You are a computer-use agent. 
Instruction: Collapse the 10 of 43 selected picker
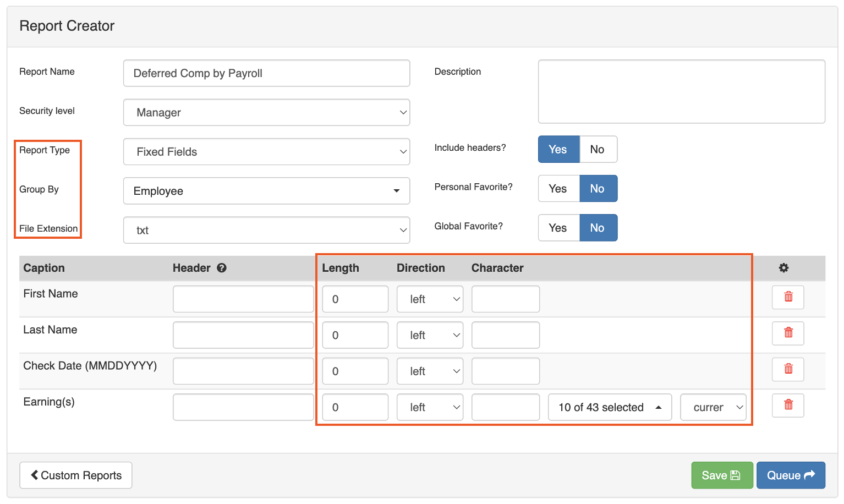click(610, 407)
